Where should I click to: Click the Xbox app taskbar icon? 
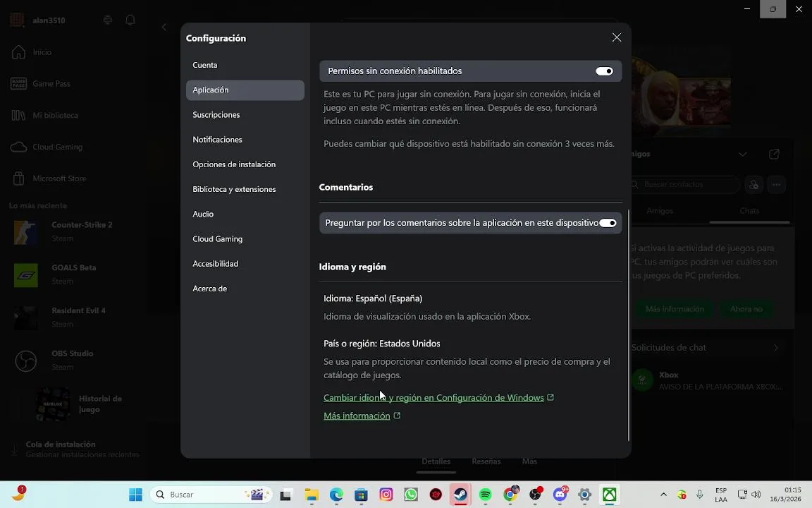tap(610, 495)
